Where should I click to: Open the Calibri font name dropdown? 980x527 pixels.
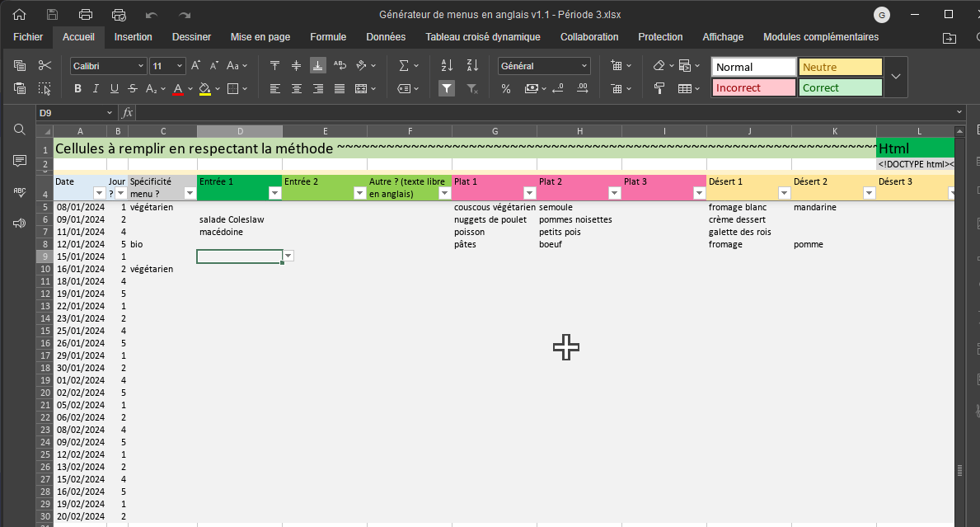(108, 66)
